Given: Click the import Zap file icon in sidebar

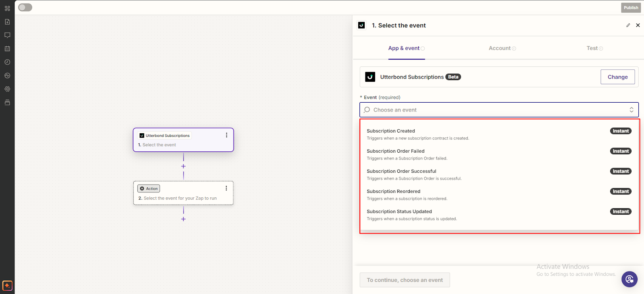Looking at the screenshot, I should pyautogui.click(x=7, y=22).
